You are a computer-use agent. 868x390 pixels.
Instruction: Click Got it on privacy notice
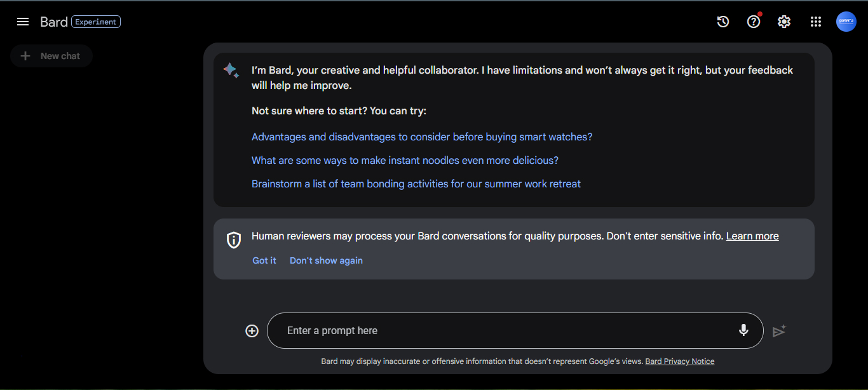pyautogui.click(x=264, y=260)
